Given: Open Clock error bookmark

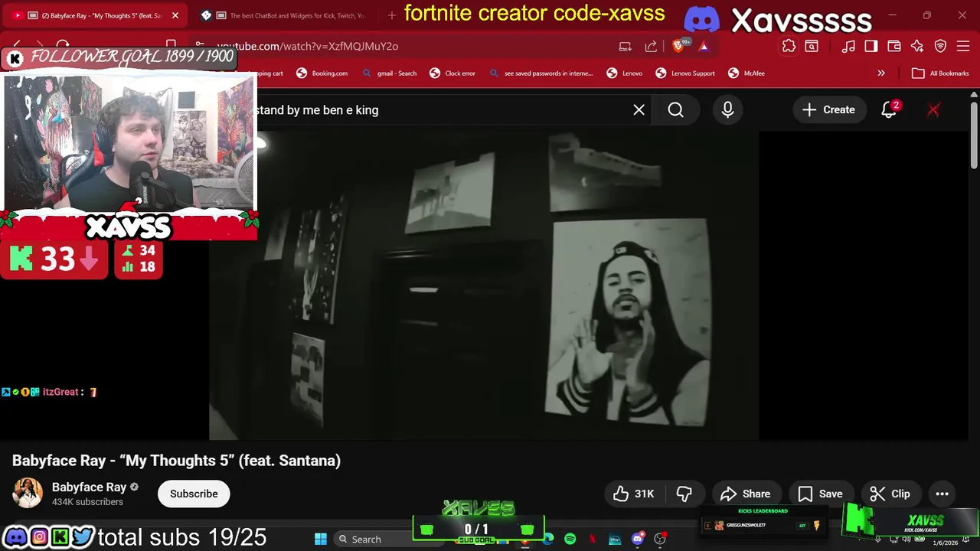Looking at the screenshot, I should (452, 73).
